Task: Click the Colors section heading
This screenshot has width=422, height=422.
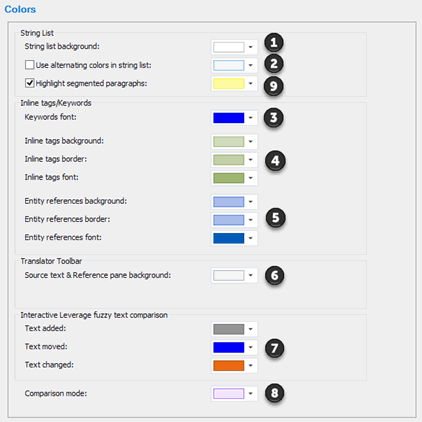Action: tap(20, 9)
